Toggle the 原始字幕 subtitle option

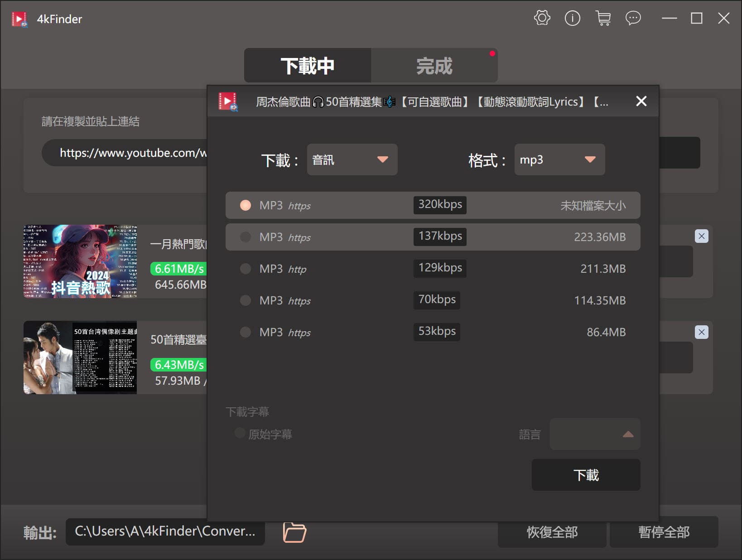point(240,433)
